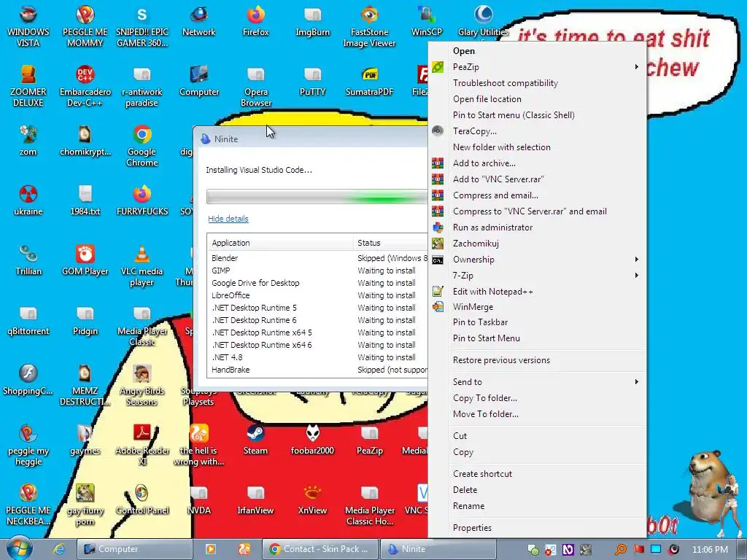747x560 pixels.
Task: Choose Pin to Taskbar
Action: pyautogui.click(x=537, y=322)
